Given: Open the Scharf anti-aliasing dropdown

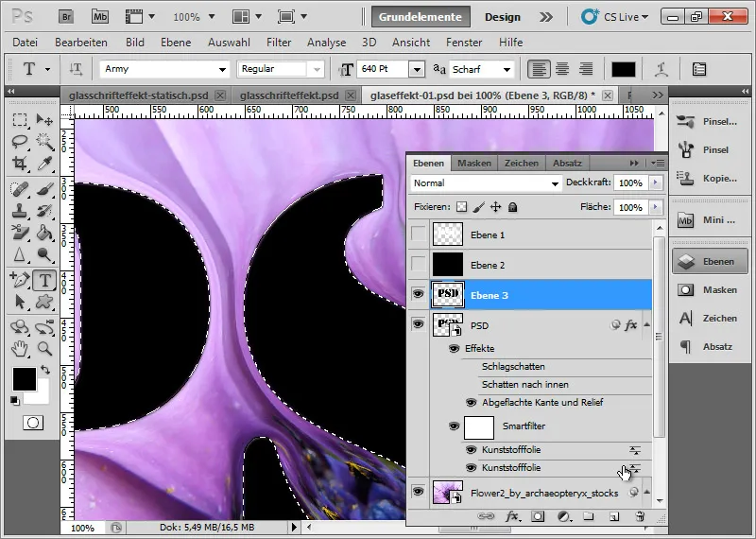Looking at the screenshot, I should point(507,69).
